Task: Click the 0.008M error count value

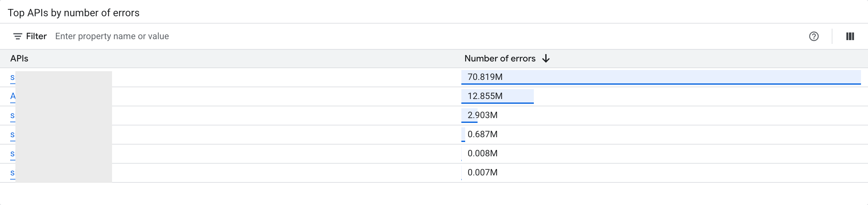Action: 482,153
